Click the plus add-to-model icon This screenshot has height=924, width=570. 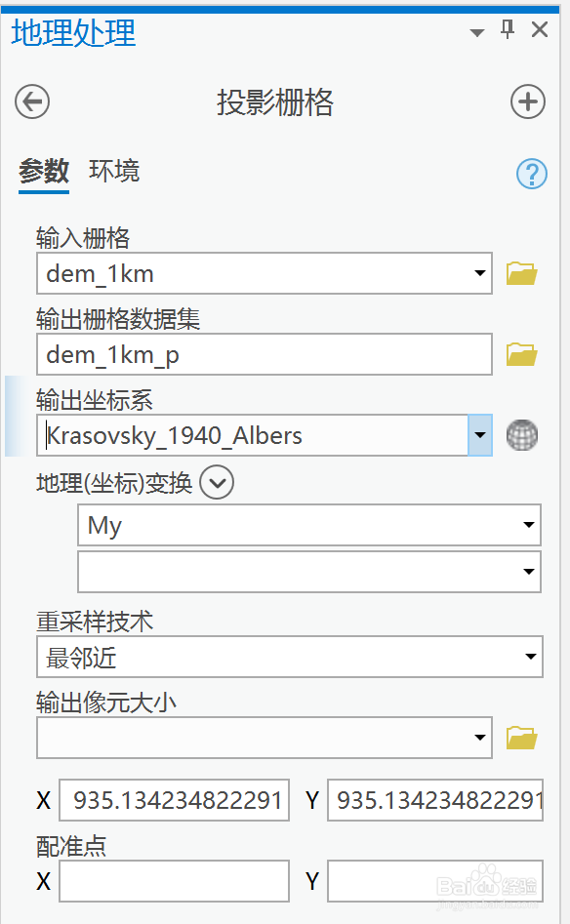[x=528, y=101]
